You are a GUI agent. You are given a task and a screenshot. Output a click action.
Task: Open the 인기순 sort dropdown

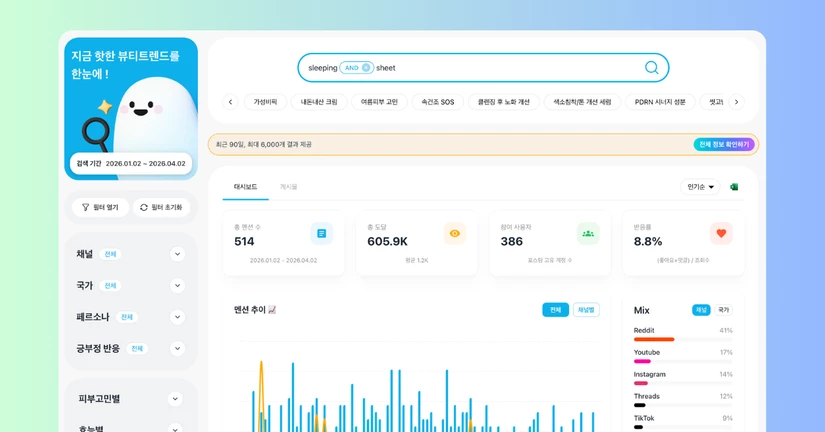[700, 187]
